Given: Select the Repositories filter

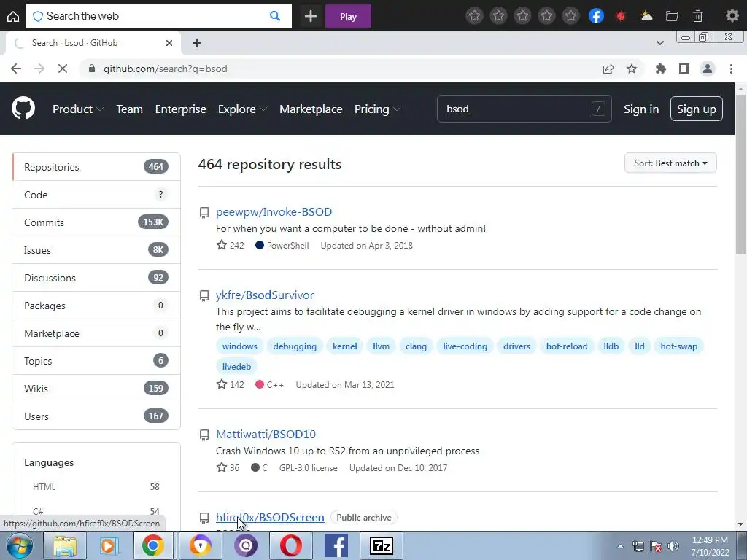Looking at the screenshot, I should coord(97,167).
